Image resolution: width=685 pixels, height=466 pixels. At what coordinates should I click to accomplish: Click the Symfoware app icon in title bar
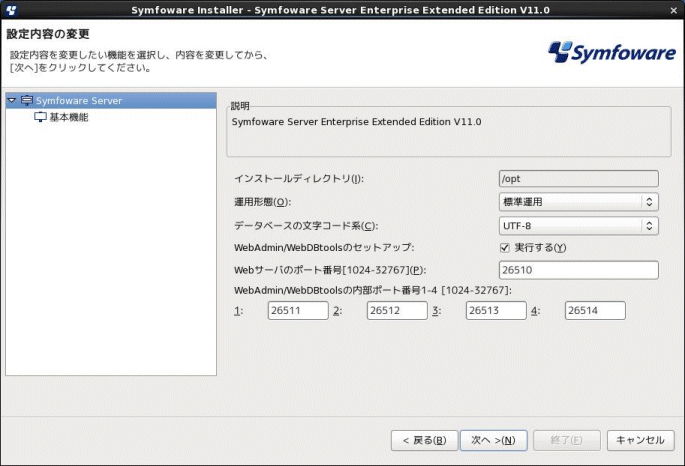coord(11,10)
